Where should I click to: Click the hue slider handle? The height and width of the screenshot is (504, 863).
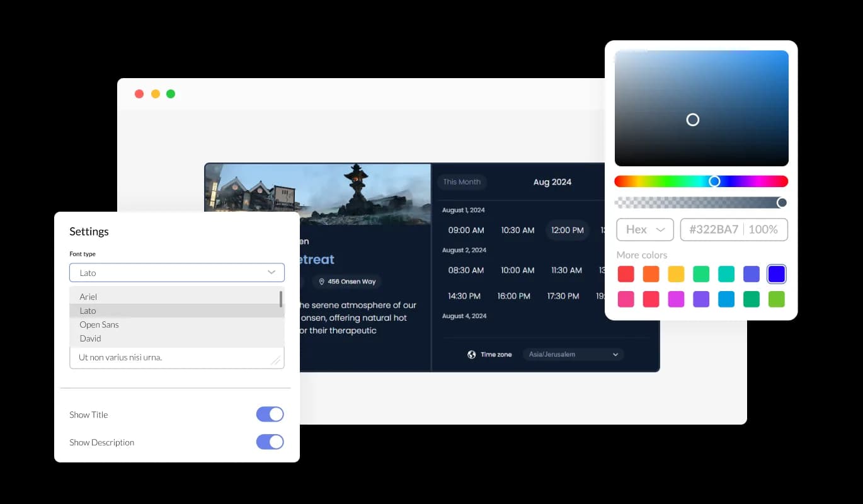pyautogui.click(x=715, y=181)
